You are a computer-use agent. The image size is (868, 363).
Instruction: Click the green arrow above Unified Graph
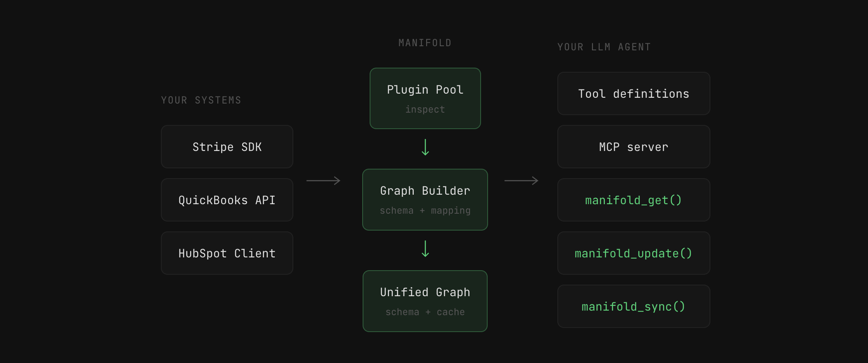[425, 249]
